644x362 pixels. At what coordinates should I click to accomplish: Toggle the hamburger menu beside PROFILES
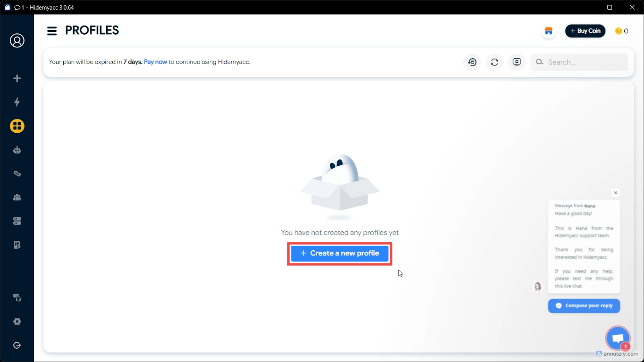[x=52, y=31]
